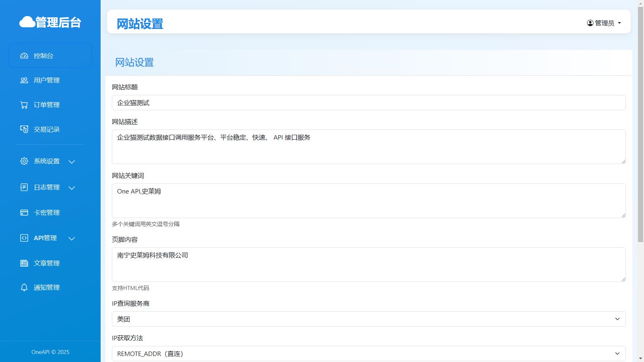Click the log list icon beside 日志管理

[24, 187]
